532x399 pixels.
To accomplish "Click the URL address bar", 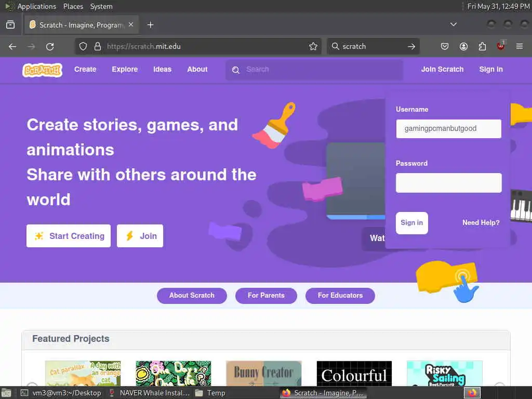I will click(x=198, y=46).
